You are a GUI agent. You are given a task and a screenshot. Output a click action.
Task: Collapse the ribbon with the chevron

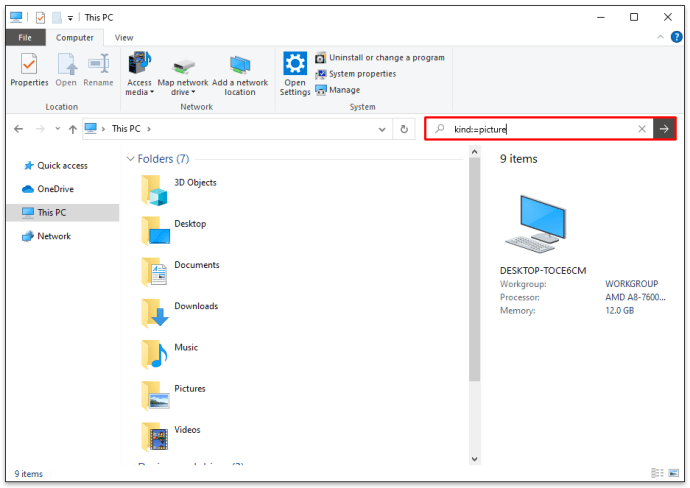click(x=660, y=37)
